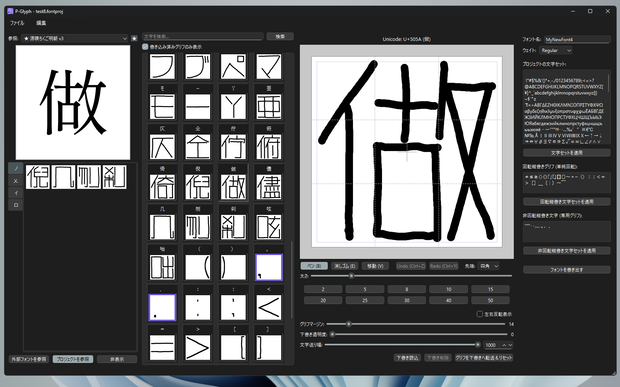Open the ファイル menu

[17, 23]
